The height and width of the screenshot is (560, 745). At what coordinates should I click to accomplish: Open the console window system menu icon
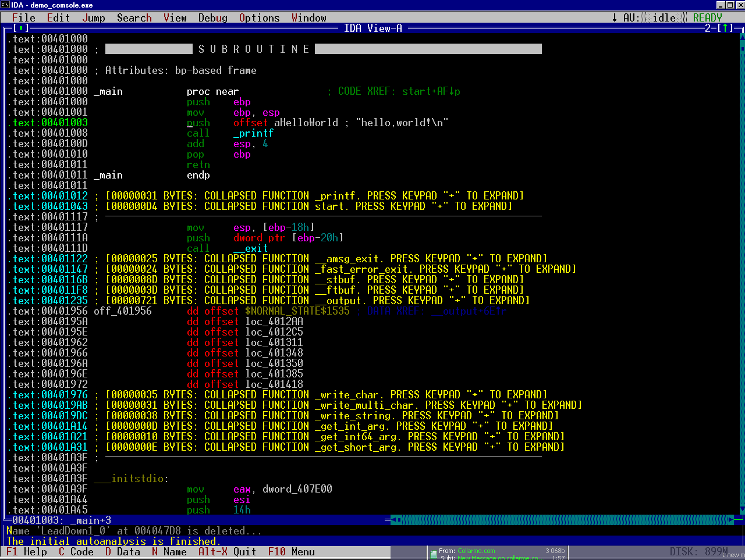click(x=5, y=5)
